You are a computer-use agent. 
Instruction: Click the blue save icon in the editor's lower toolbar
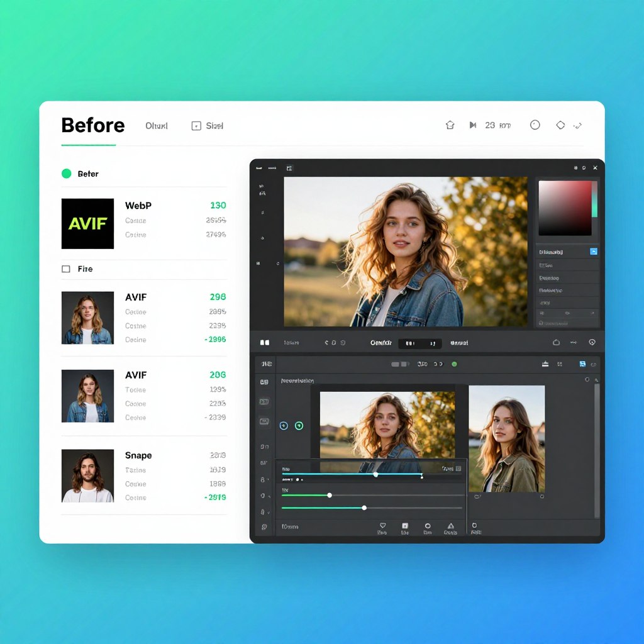point(582,364)
